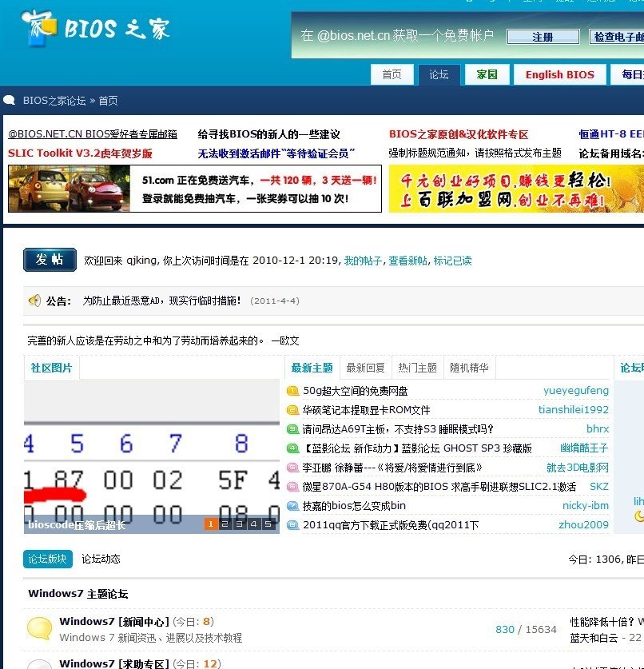The height and width of the screenshot is (669, 644).
Task: Show slideshow image number 1
Action: 210,524
